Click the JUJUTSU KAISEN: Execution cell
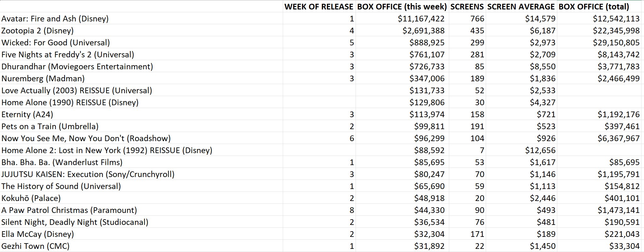 coord(88,174)
